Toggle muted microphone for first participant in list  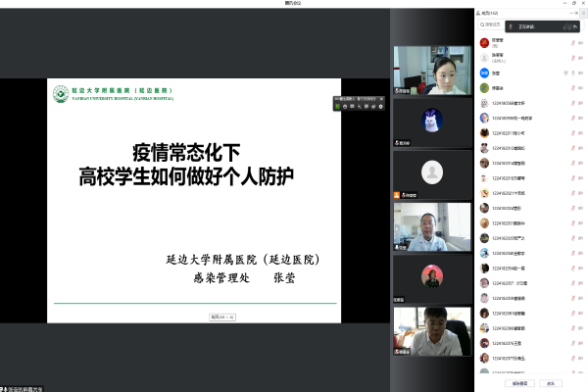click(x=570, y=42)
